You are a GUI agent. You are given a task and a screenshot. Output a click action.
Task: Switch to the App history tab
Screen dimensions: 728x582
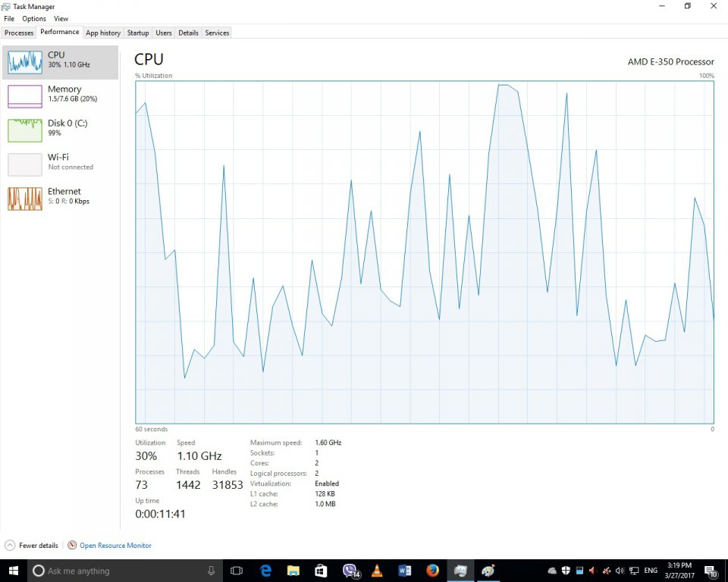[x=103, y=33]
